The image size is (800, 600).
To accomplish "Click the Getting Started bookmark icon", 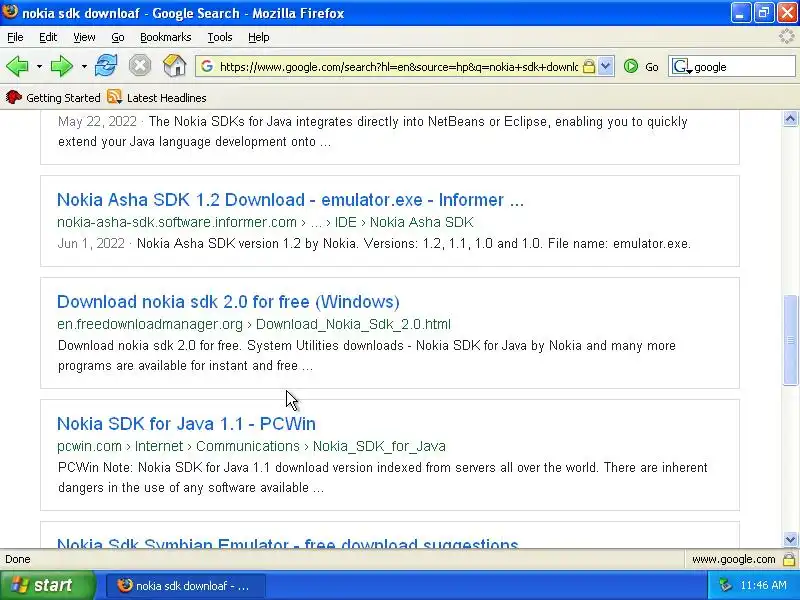I will [14, 97].
